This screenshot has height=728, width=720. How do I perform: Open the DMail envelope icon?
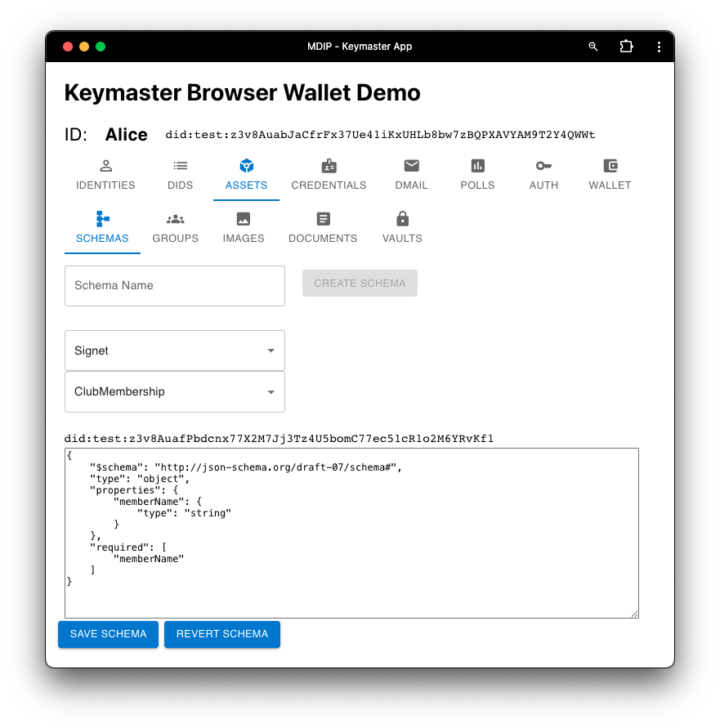411,166
